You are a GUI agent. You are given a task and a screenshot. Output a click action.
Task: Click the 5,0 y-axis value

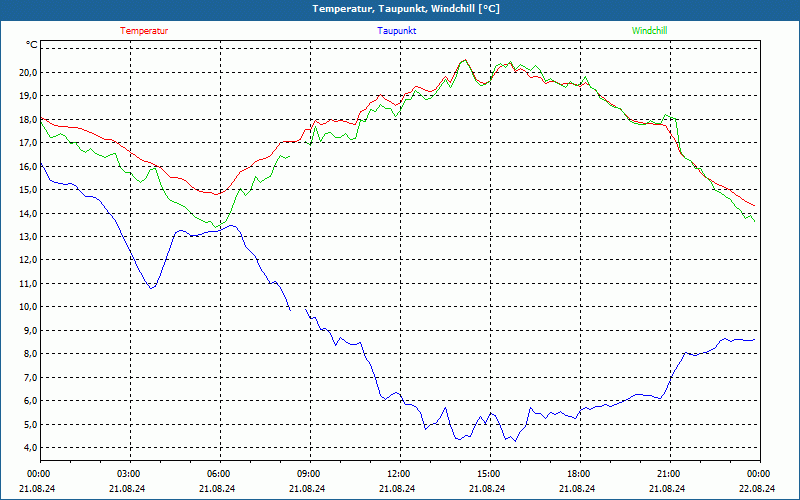pos(30,424)
